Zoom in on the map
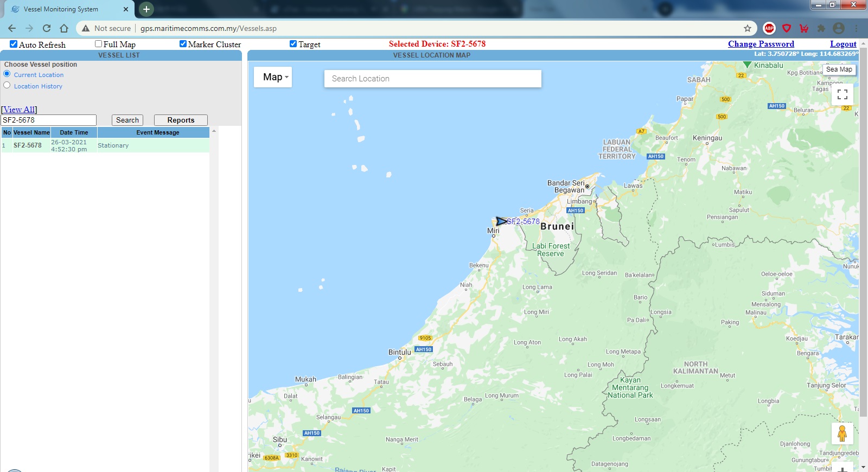The height and width of the screenshot is (472, 868). coord(843,468)
